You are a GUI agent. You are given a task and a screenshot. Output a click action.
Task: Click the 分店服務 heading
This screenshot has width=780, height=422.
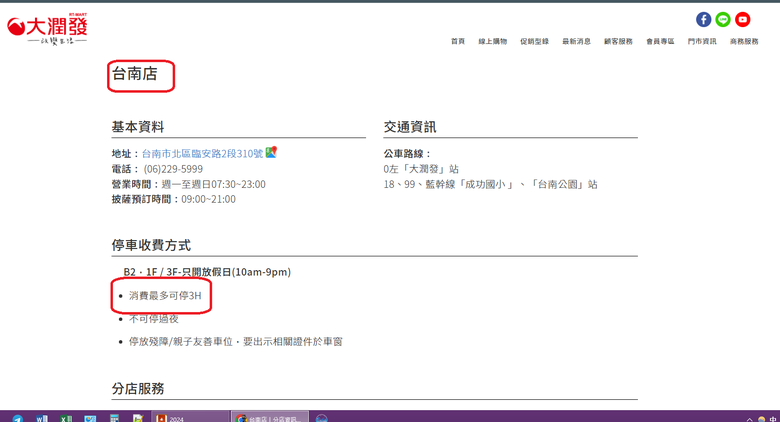pyautogui.click(x=138, y=389)
